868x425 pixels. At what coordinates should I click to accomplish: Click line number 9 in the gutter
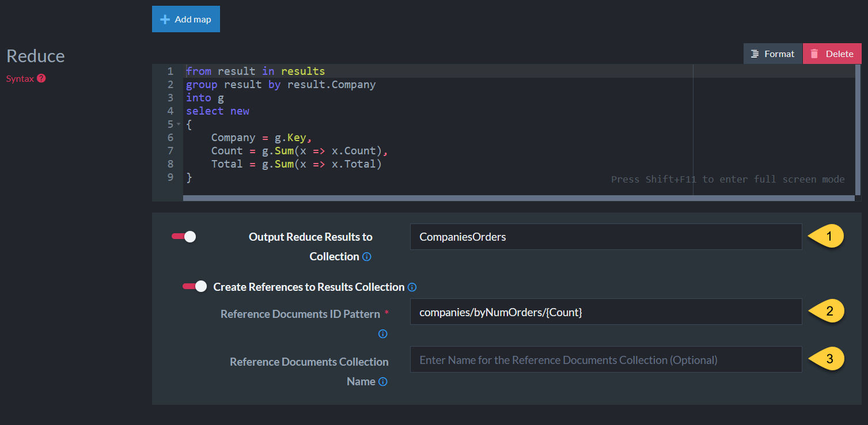(170, 177)
